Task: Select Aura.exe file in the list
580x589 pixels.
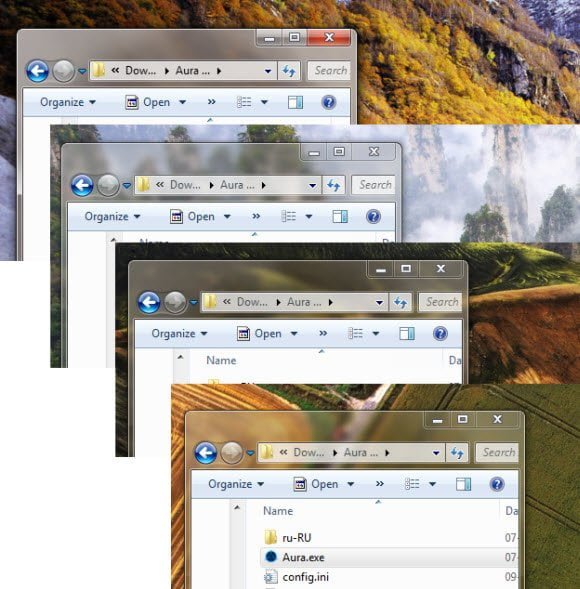Action: [303, 557]
